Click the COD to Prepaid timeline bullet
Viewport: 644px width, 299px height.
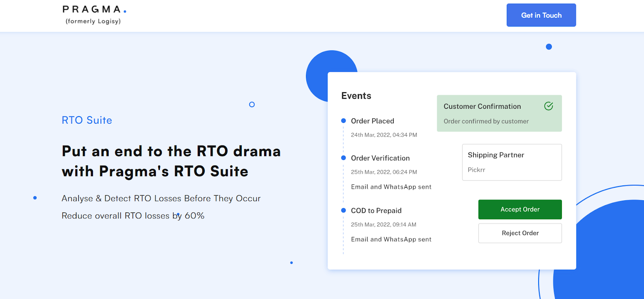pyautogui.click(x=343, y=210)
